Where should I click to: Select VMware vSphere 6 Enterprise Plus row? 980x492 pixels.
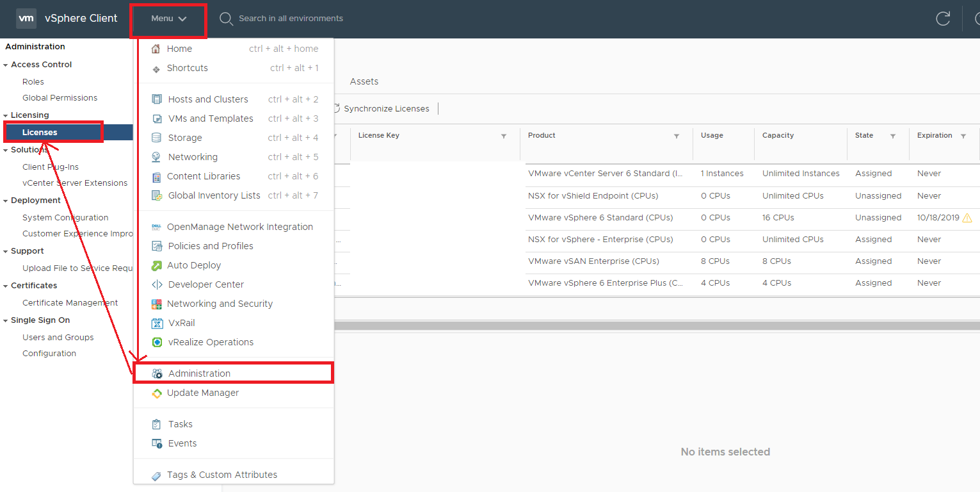[x=606, y=283]
